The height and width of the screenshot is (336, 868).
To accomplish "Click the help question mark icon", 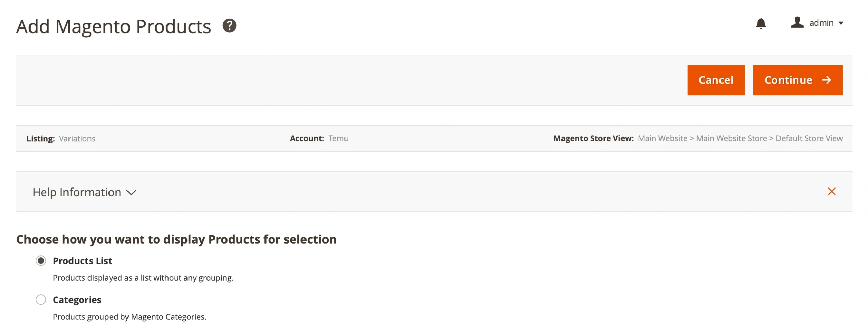I will click(229, 26).
